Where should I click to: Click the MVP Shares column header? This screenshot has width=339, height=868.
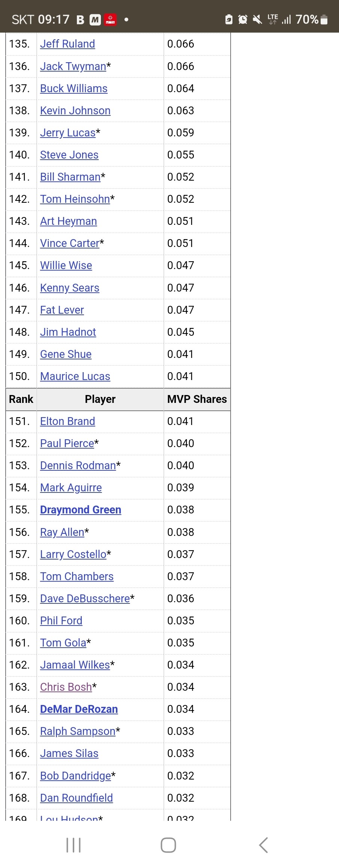click(x=197, y=399)
